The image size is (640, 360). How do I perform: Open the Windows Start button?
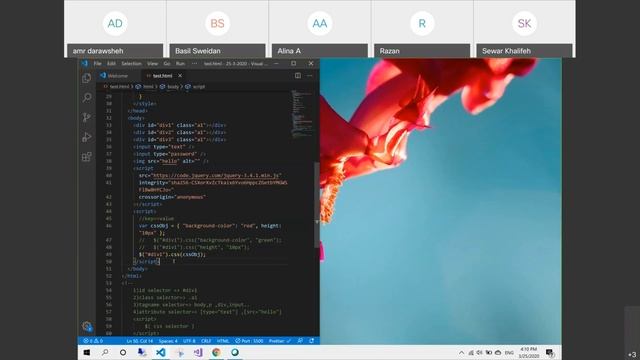(87, 352)
